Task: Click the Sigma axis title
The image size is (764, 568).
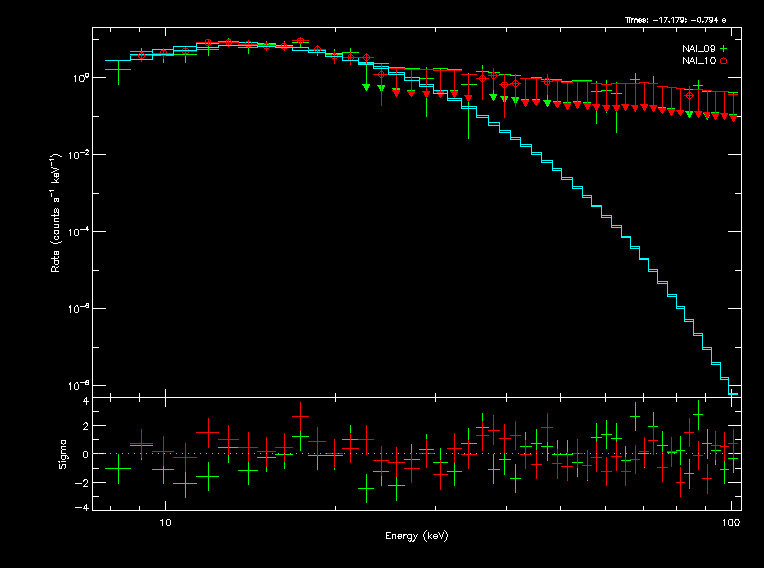Action: click(x=62, y=453)
